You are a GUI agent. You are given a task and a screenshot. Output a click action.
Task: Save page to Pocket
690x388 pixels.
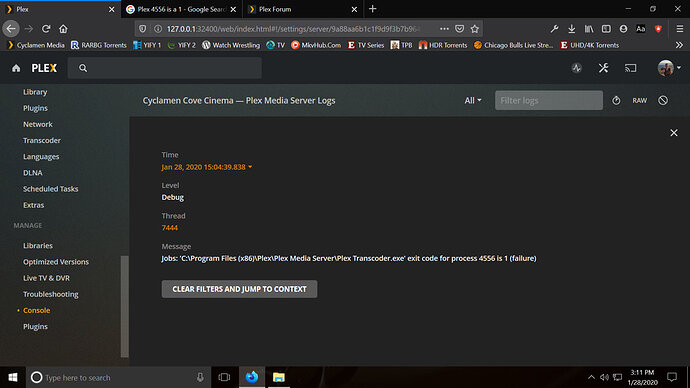click(x=459, y=29)
